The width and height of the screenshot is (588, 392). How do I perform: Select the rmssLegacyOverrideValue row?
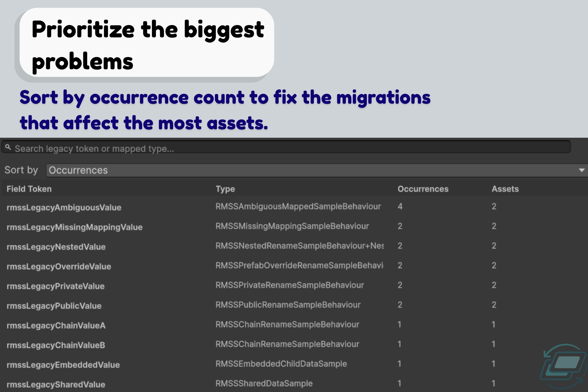pyautogui.click(x=59, y=267)
